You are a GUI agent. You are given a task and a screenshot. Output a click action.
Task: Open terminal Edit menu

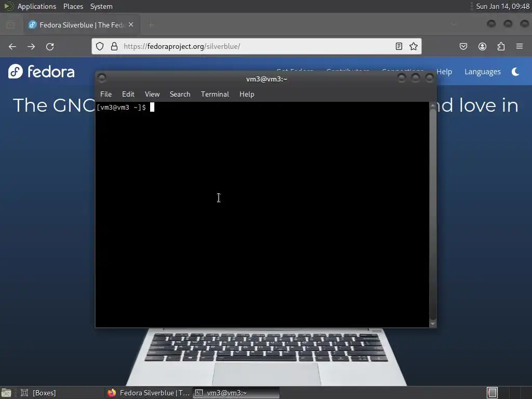(128, 94)
